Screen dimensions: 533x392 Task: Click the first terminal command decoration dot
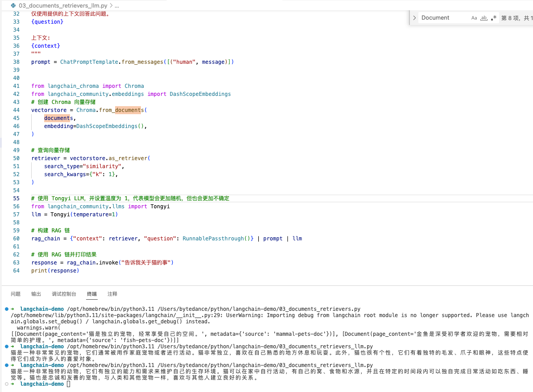6,309
